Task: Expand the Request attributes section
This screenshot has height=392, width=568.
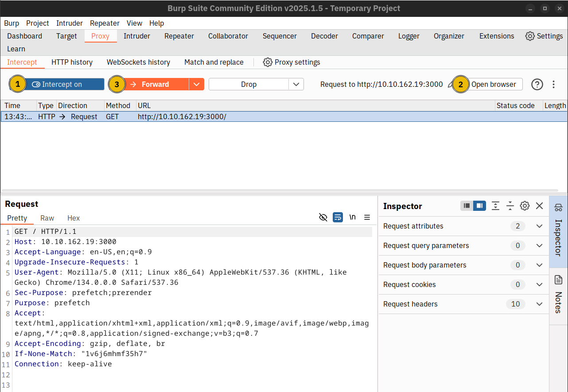Action: pos(463,226)
